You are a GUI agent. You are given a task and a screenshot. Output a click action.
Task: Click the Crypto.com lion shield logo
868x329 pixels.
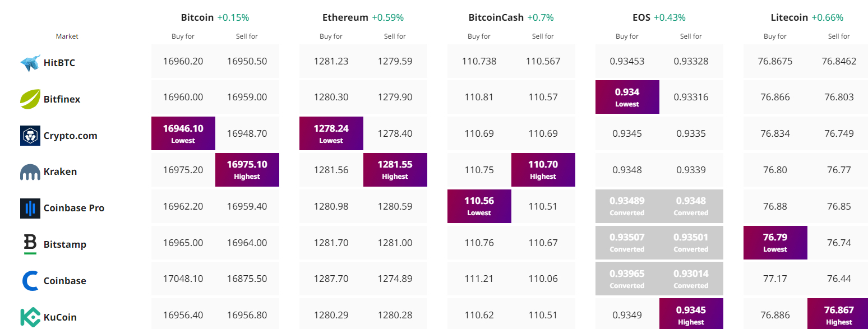pos(30,136)
